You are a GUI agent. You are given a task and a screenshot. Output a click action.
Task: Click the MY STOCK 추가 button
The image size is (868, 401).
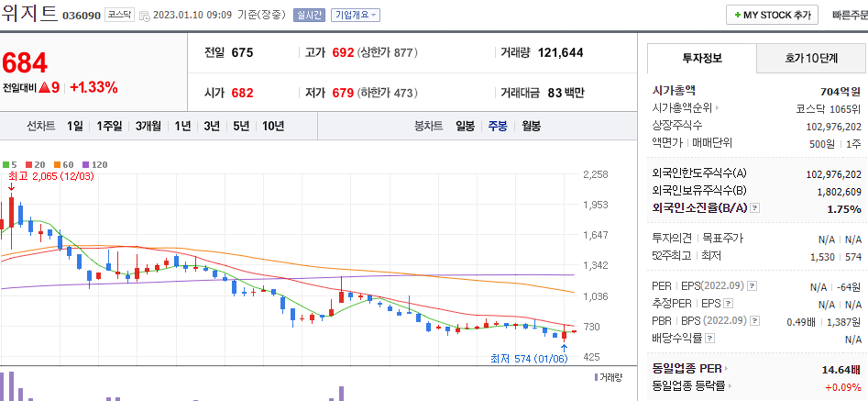pos(772,15)
